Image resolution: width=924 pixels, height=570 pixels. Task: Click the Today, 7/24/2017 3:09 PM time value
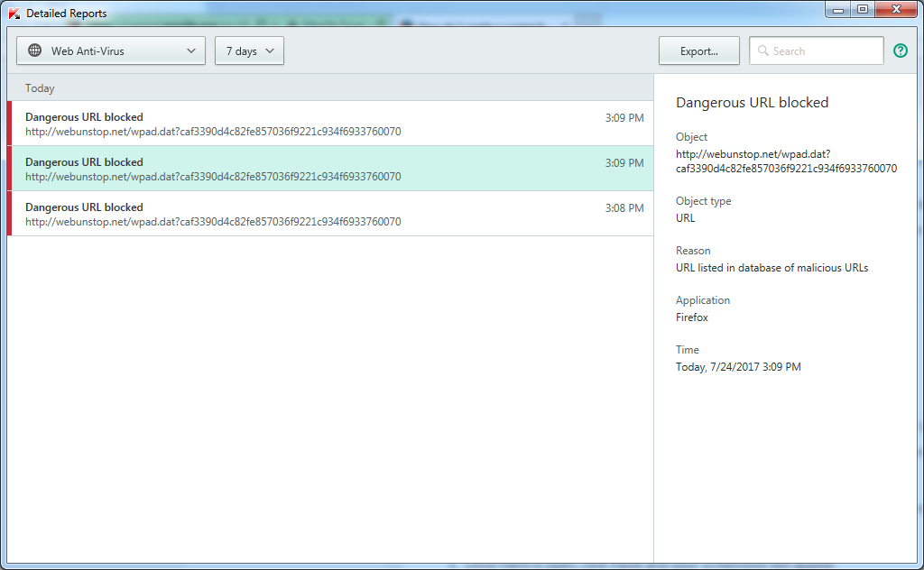[738, 367]
